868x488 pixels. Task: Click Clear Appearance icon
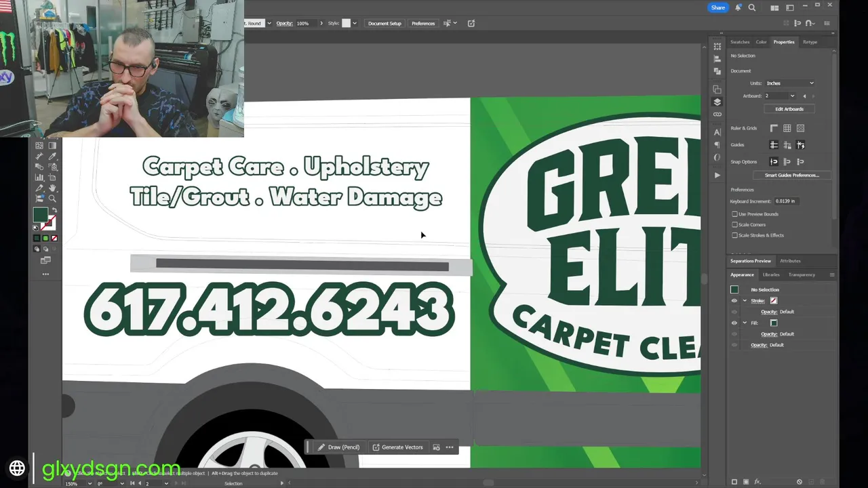(x=800, y=482)
